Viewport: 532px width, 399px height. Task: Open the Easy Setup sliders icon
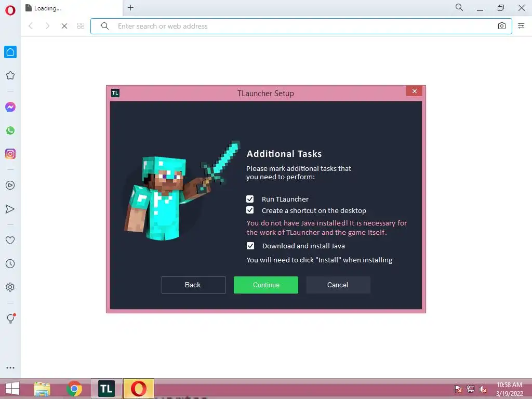(x=521, y=26)
